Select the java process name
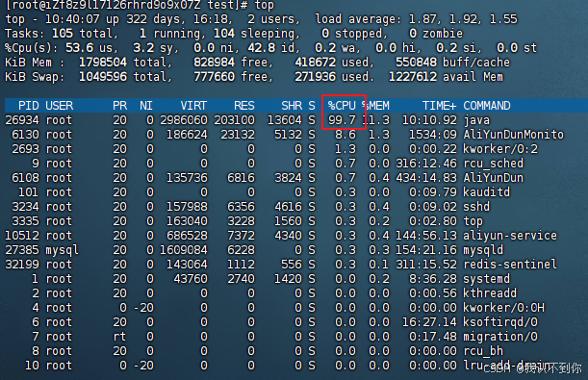The height and width of the screenshot is (380, 588). 476,120
